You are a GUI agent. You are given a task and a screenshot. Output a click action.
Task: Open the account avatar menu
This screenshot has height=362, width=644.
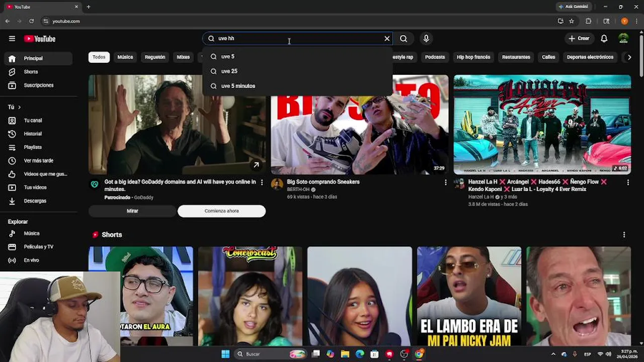pyautogui.click(x=623, y=39)
